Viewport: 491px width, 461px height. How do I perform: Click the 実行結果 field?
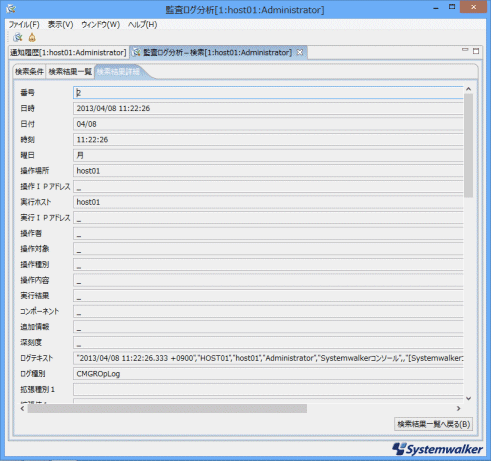click(268, 296)
